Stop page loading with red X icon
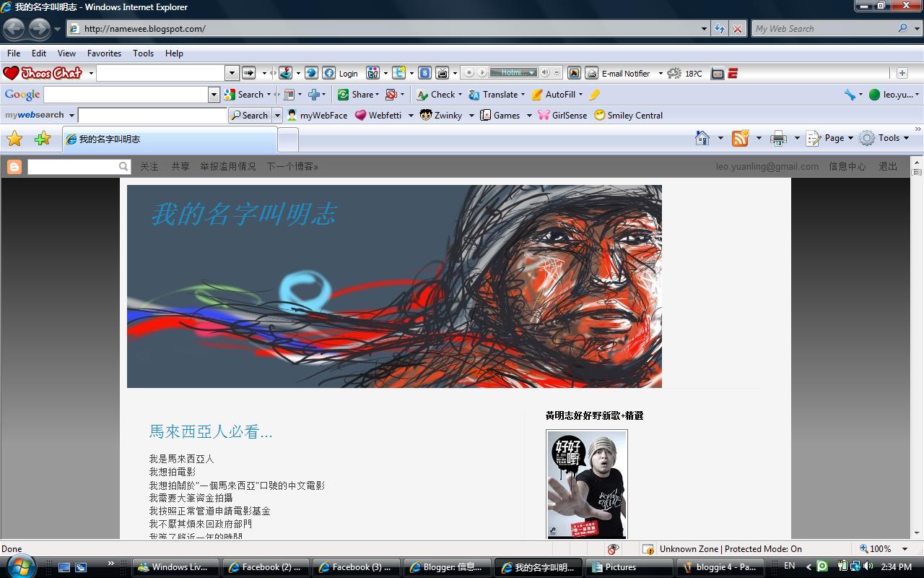Viewport: 924px width, 578px height. click(x=737, y=29)
